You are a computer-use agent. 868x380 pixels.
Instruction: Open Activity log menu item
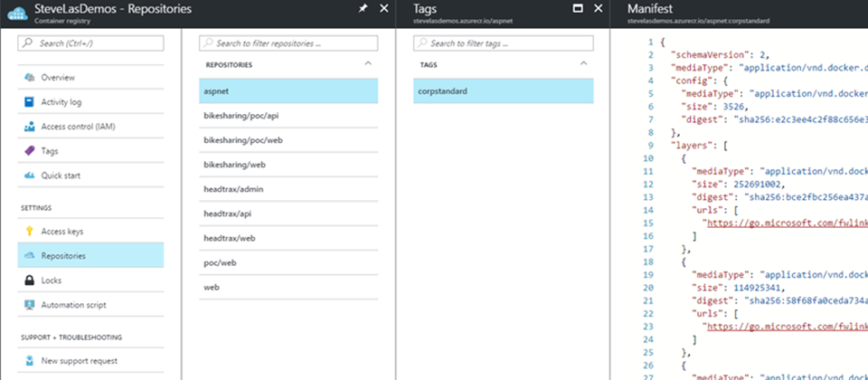pos(90,102)
